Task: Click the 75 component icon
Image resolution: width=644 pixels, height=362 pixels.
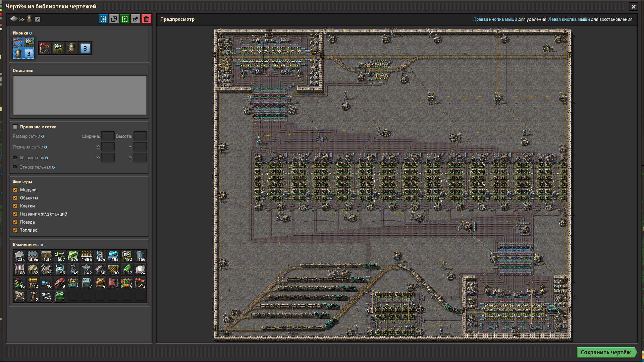Action: pos(46,269)
